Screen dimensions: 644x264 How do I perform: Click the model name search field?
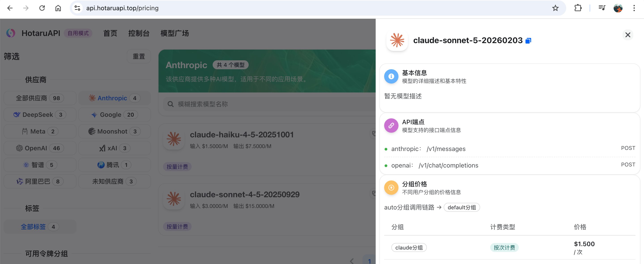(x=270, y=104)
